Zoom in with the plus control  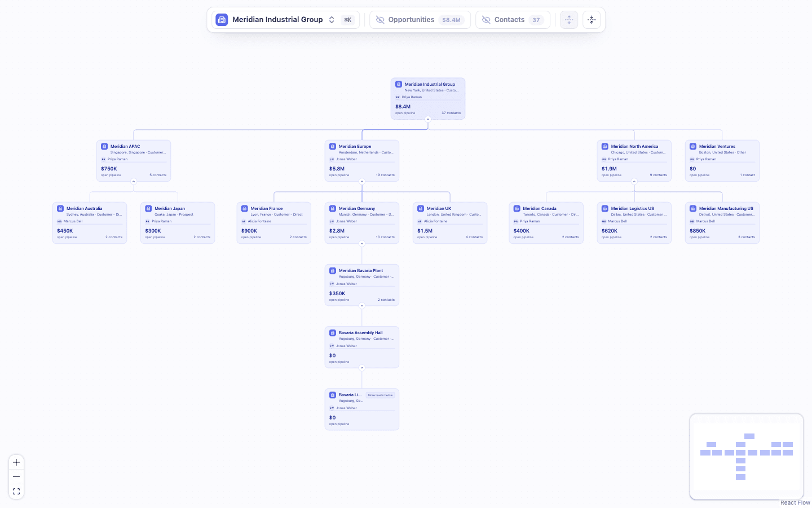click(x=16, y=462)
